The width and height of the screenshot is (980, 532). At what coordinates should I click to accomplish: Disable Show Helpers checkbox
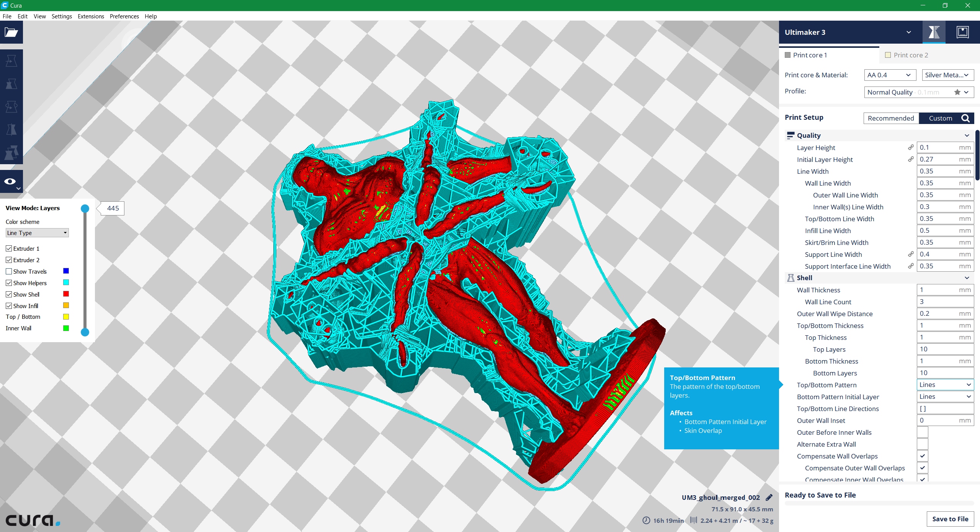coord(9,283)
